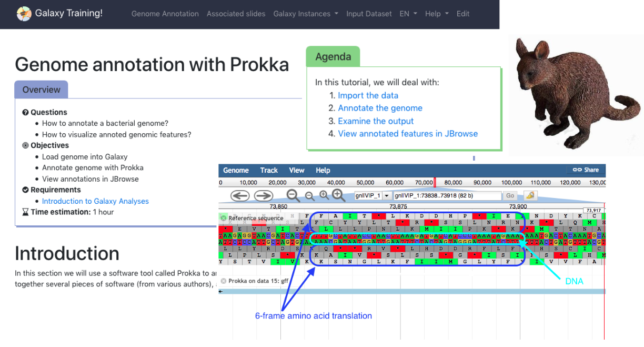
Task: Click View annotations in JBrowse objective
Action: [x=90, y=179]
